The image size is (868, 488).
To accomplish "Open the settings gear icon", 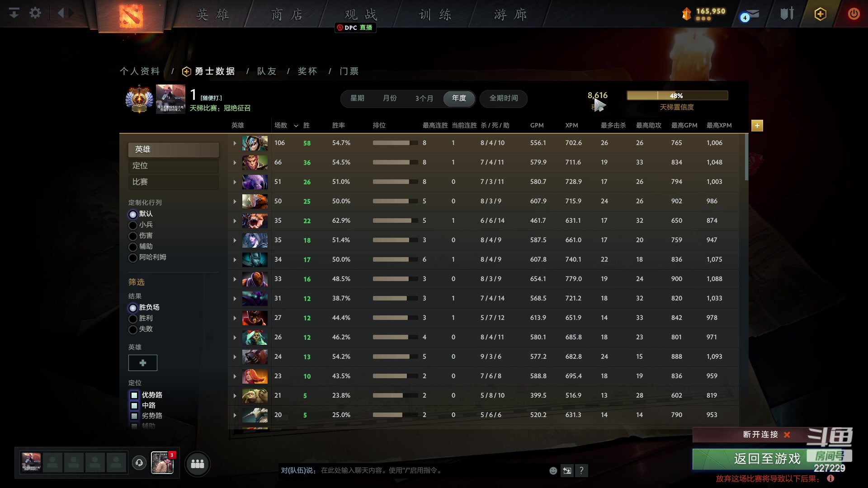I will point(35,13).
